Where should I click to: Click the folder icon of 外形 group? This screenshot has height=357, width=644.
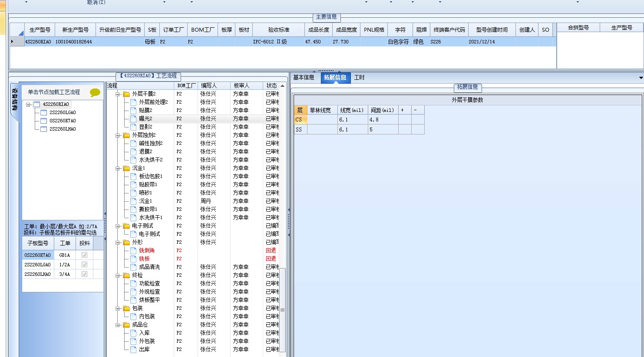point(126,242)
